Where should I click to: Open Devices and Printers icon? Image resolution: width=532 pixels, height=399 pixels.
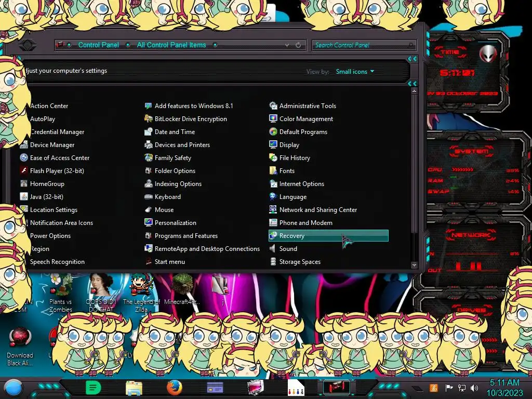click(x=148, y=144)
